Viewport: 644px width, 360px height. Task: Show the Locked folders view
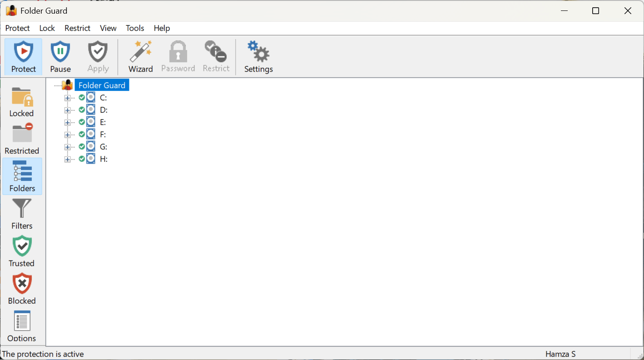click(x=22, y=102)
